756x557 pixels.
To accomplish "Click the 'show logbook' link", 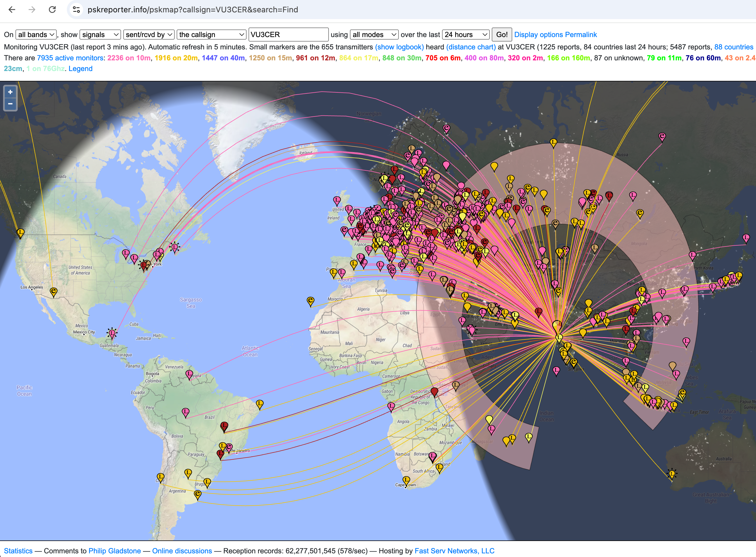I will [x=399, y=47].
